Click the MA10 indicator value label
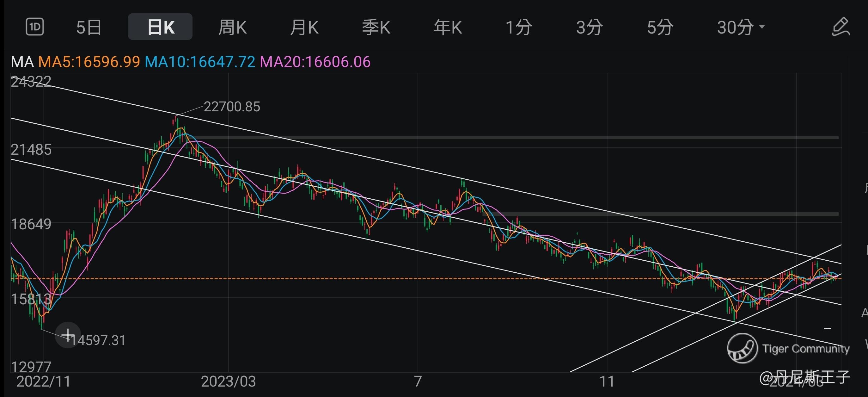The image size is (868, 397). (x=200, y=62)
